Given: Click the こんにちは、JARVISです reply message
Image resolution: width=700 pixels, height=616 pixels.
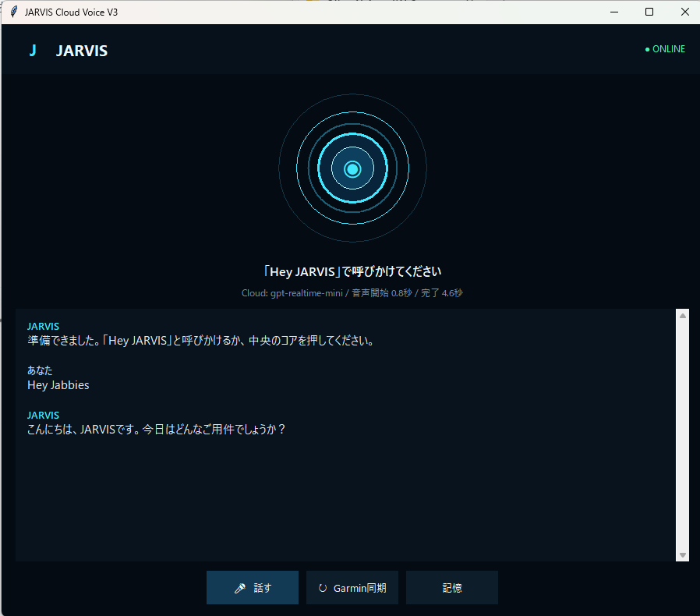Looking at the screenshot, I should (156, 430).
